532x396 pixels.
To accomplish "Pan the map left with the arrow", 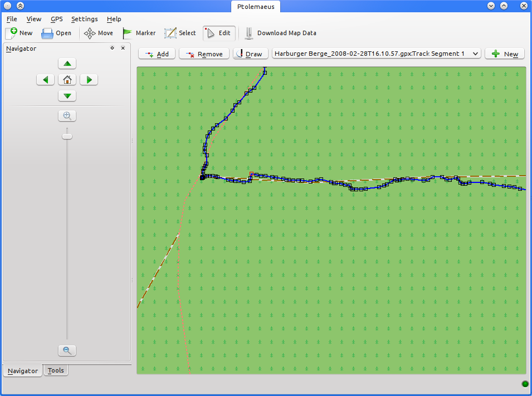I will point(46,80).
